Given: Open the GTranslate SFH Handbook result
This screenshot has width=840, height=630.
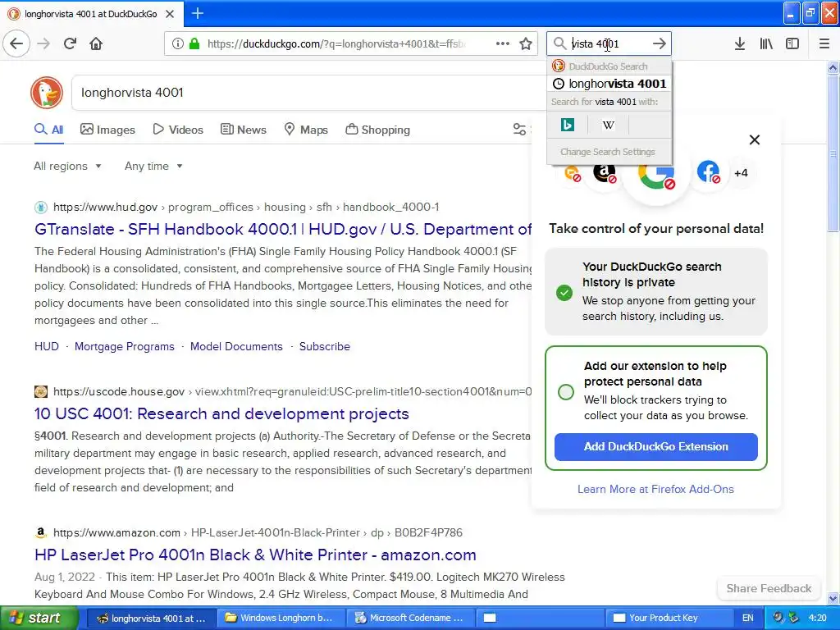Looking at the screenshot, I should pyautogui.click(x=283, y=230).
